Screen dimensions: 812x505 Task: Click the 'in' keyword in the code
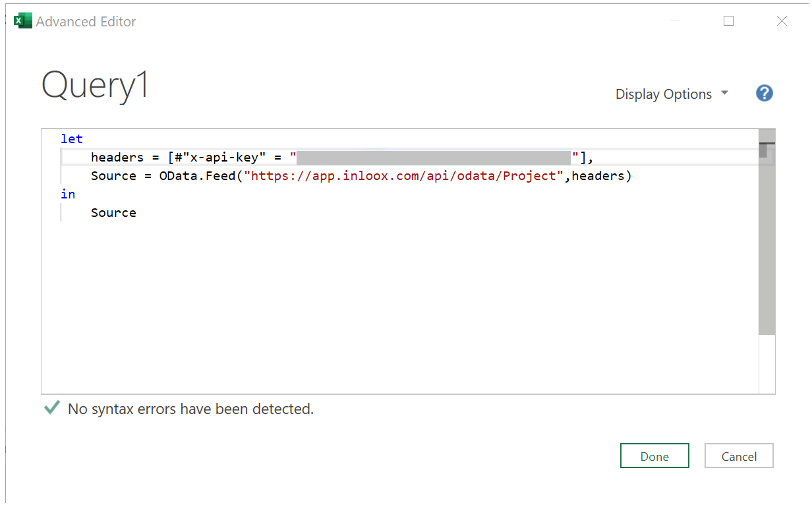coord(68,194)
